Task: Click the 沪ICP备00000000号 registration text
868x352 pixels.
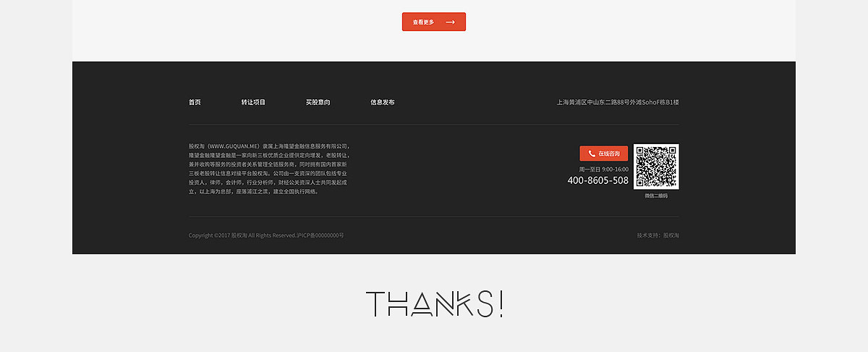Action: point(320,235)
